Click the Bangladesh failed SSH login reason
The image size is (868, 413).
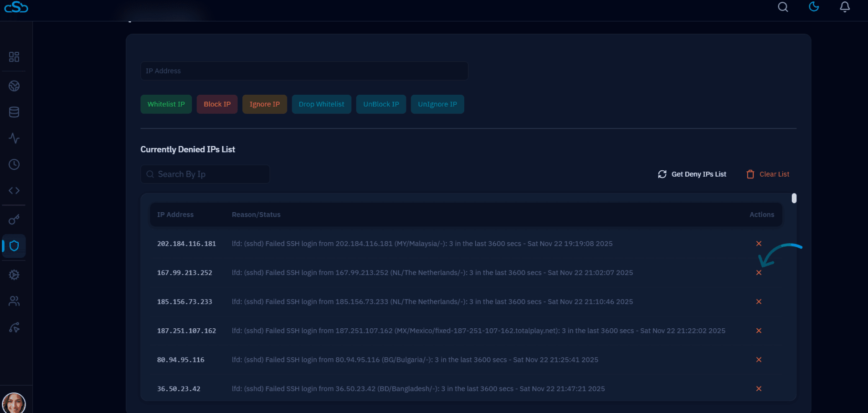[x=418, y=389]
